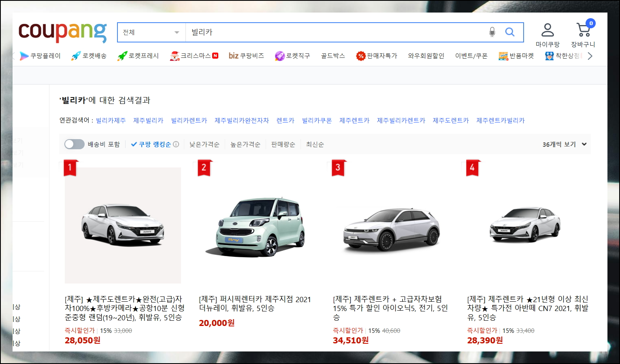The image size is (620, 364).
Task: Open the 퍼시픽렌터카 제주지점 product title
Action: 255,304
